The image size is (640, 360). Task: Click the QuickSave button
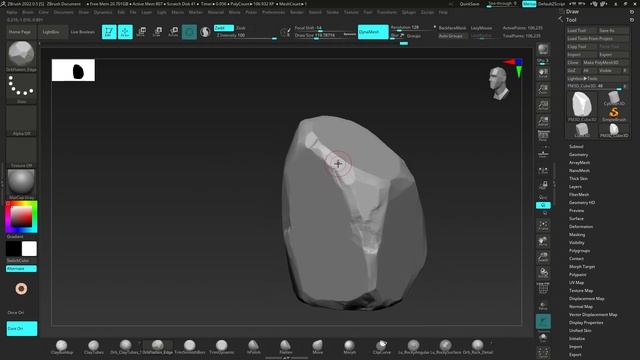coord(469,4)
